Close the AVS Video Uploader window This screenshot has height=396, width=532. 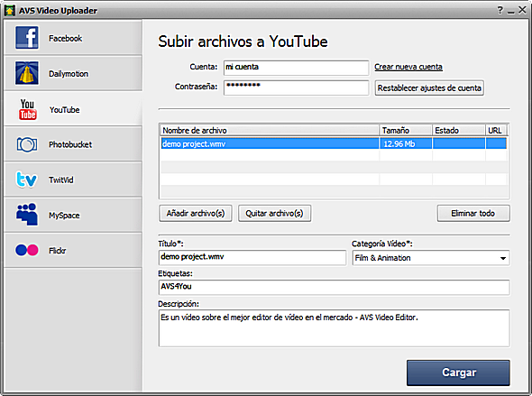pyautogui.click(x=522, y=10)
